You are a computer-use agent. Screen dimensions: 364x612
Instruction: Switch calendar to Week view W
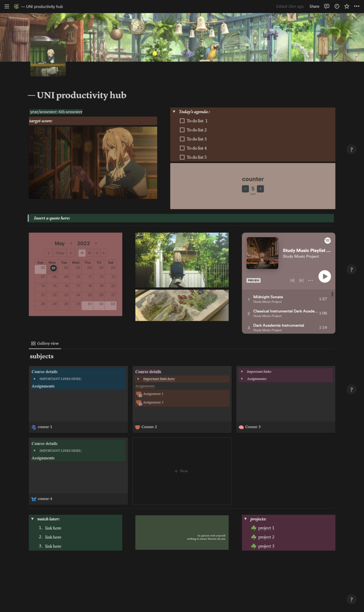[x=89, y=253]
